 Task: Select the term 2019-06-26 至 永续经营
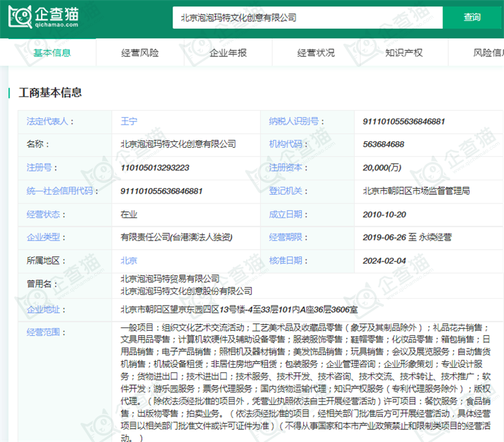(407, 237)
